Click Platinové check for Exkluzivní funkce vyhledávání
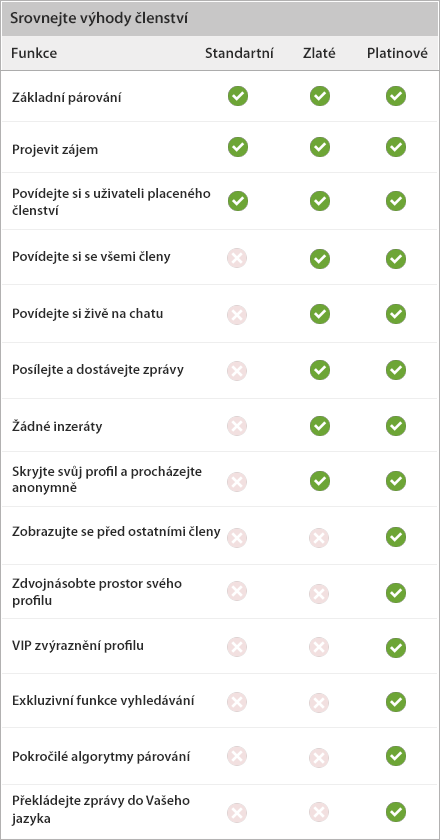 click(x=396, y=701)
